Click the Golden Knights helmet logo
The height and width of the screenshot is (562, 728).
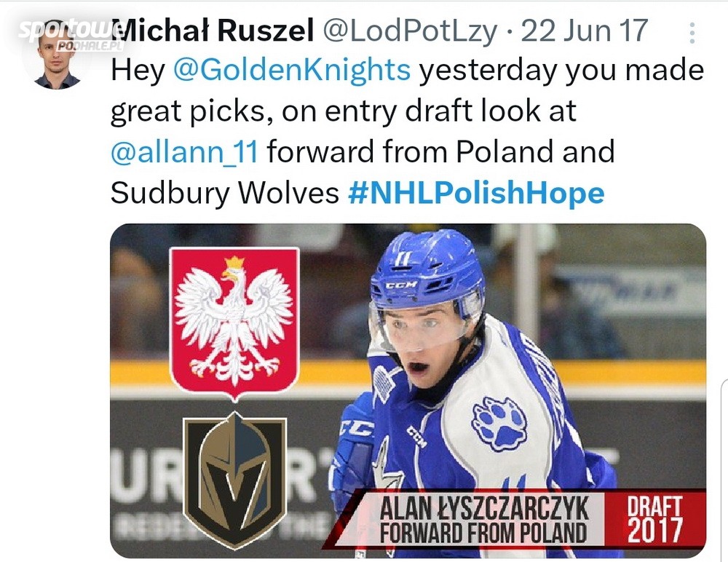point(234,479)
